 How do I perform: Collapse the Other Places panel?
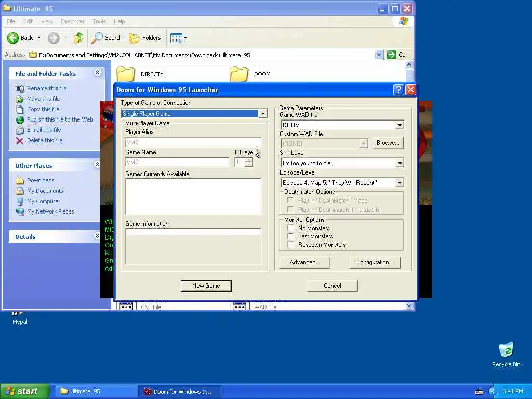[x=97, y=165]
